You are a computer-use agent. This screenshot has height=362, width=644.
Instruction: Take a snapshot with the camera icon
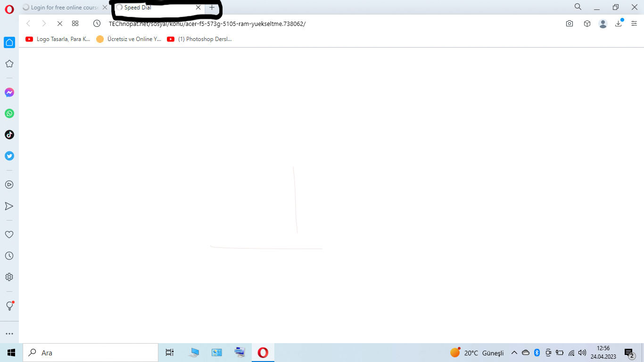pyautogui.click(x=570, y=24)
